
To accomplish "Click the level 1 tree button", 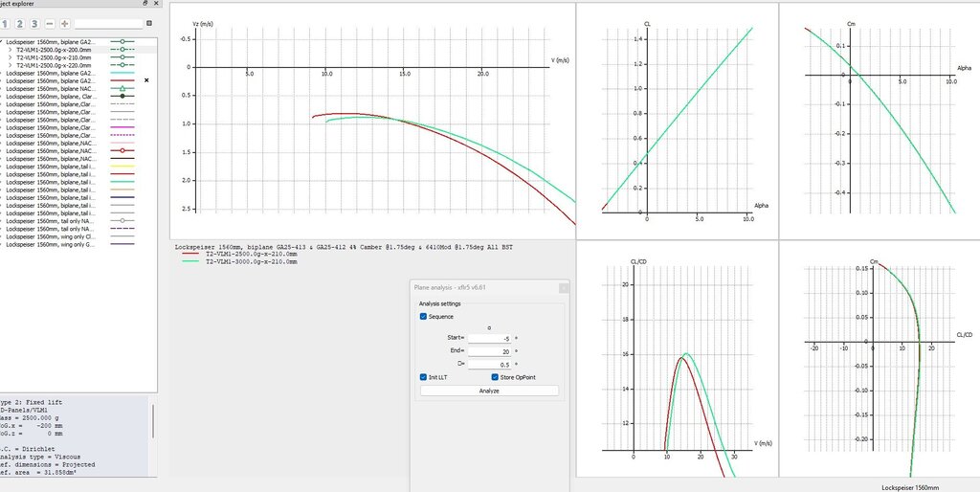I will (5, 23).
